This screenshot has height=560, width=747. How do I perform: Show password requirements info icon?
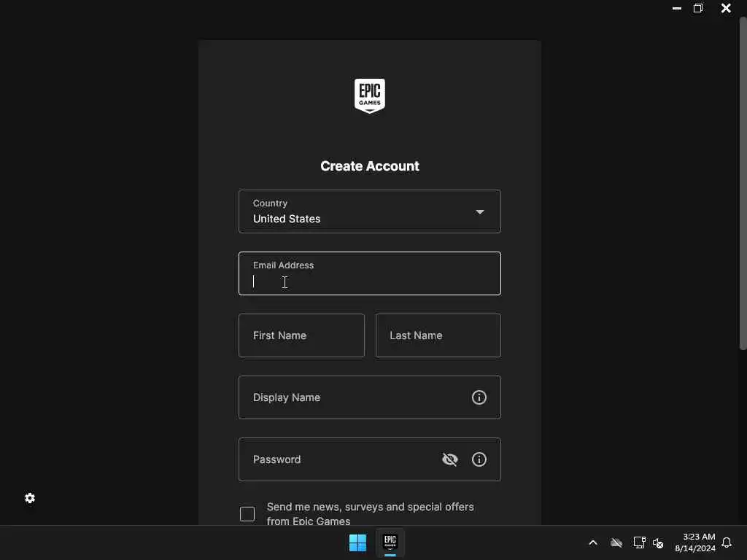click(x=479, y=459)
